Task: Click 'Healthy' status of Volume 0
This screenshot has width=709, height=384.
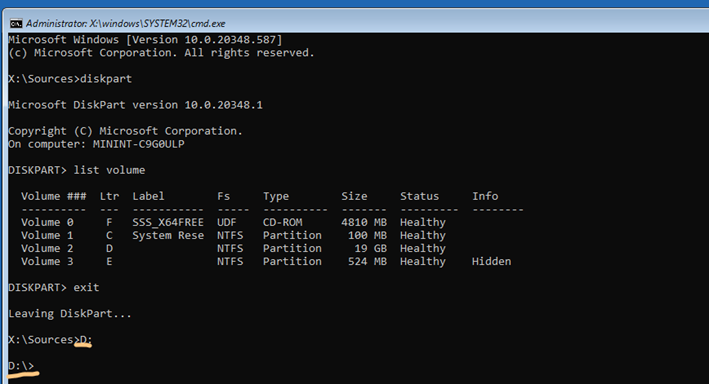Action: point(423,223)
